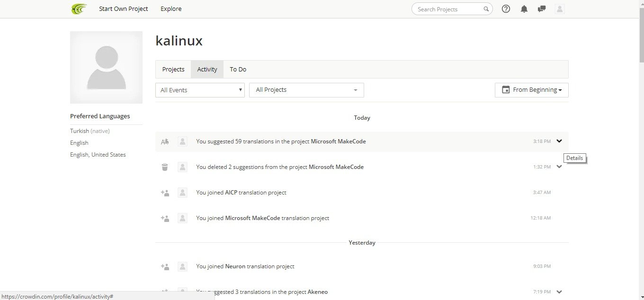Screen dimensions: 644x300
Task: Expand details of deleted suggestions activity
Action: coord(559,167)
